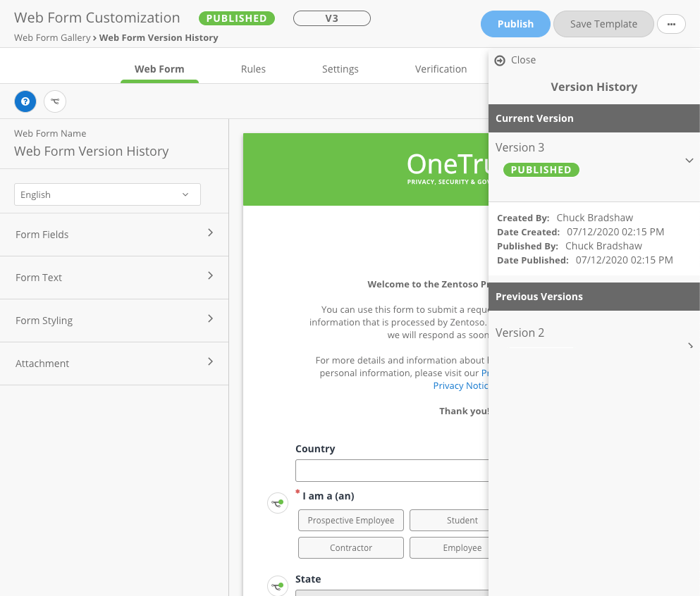Viewport: 700px width, 596px height.
Task: Collapse Version 3 details chevron
Action: [689, 160]
